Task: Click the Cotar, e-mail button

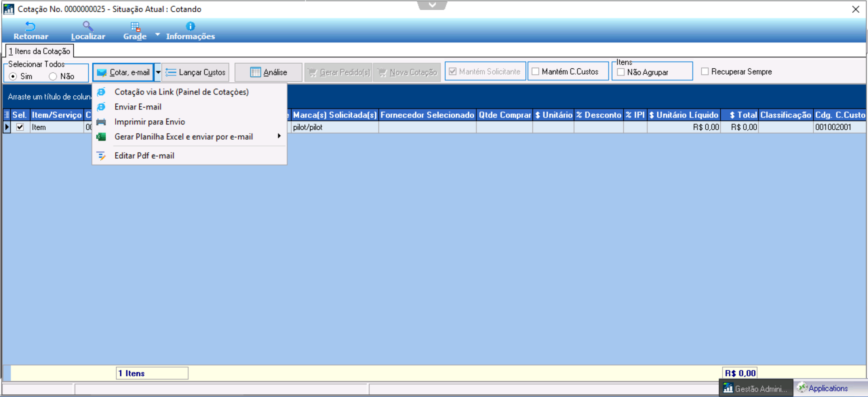Action: coord(123,72)
